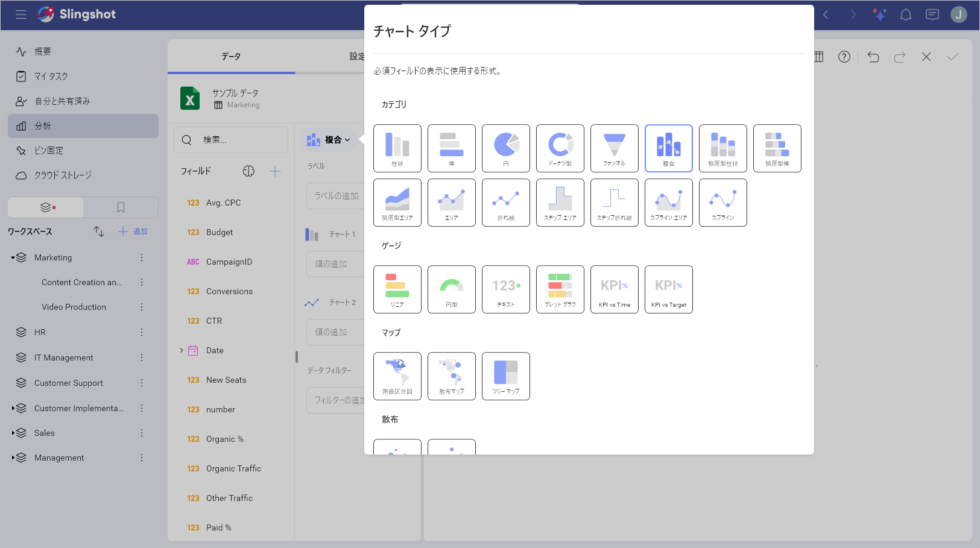Open more options for HR workspace
980x548 pixels.
(142, 332)
